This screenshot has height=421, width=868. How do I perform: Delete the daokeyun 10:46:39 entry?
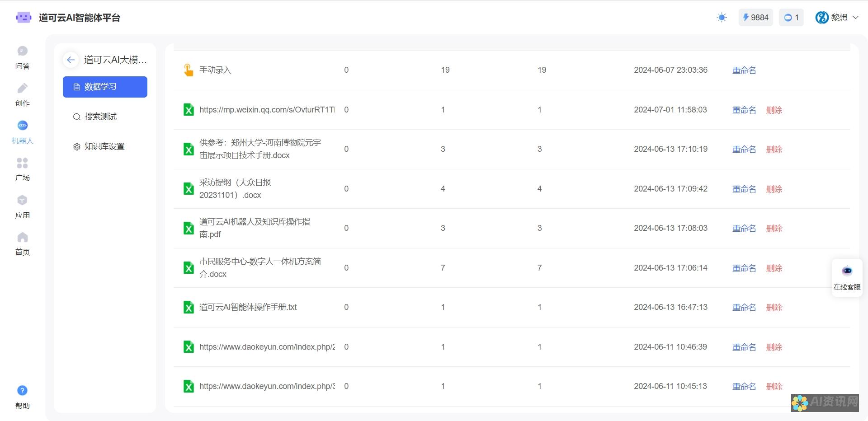774,347
